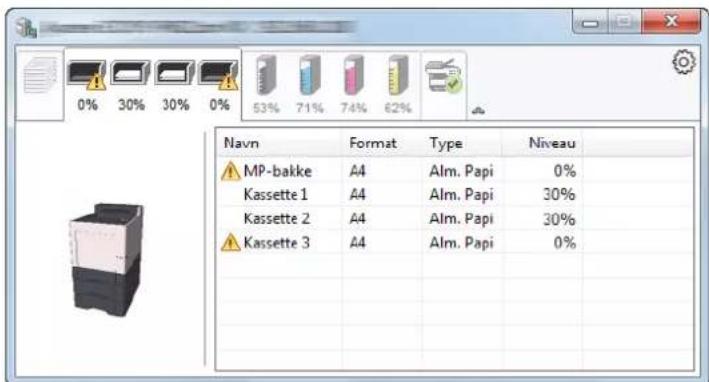Select the Kassette 1 row
Image resolution: width=709 pixels, height=382 pixels.
[455, 195]
